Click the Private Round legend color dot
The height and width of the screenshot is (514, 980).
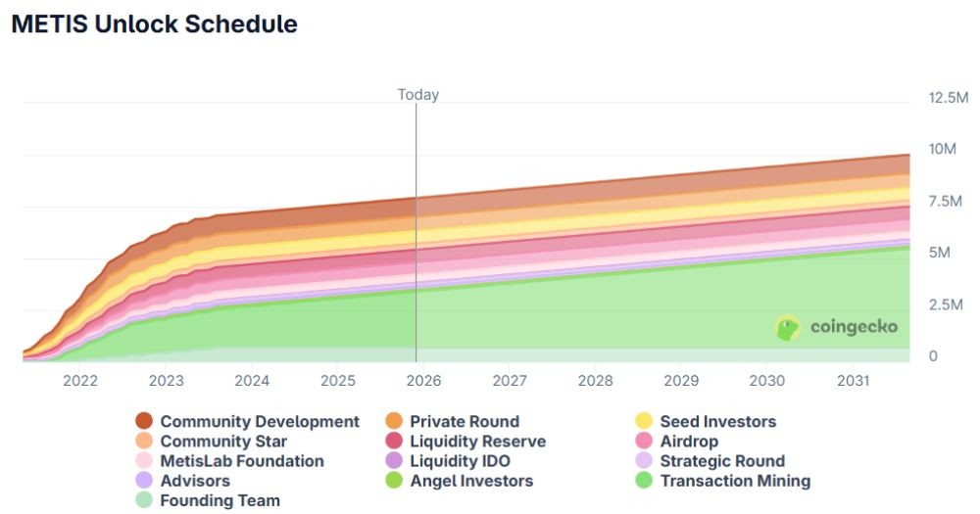pyautogui.click(x=394, y=422)
